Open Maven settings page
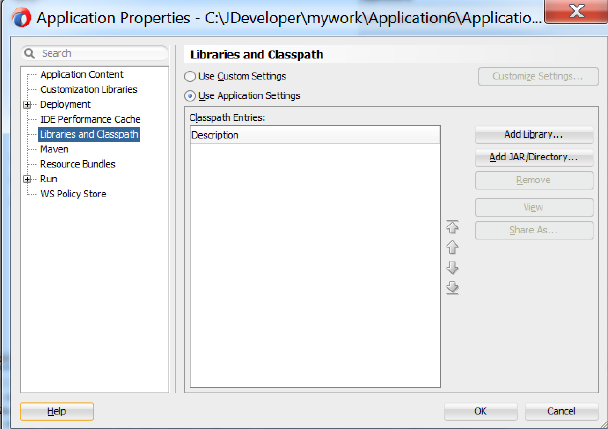The width and height of the screenshot is (608, 429). pos(54,149)
